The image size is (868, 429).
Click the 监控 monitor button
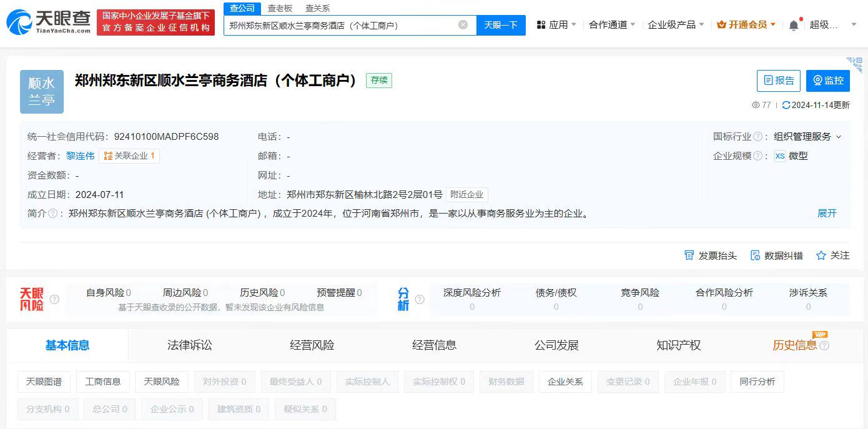(828, 81)
